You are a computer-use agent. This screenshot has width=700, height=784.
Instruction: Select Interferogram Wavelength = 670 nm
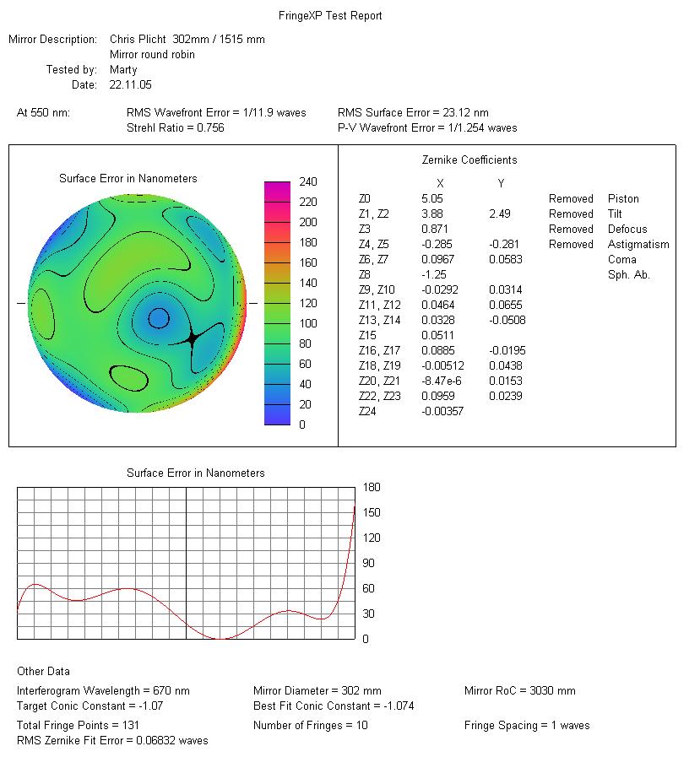pyautogui.click(x=103, y=690)
